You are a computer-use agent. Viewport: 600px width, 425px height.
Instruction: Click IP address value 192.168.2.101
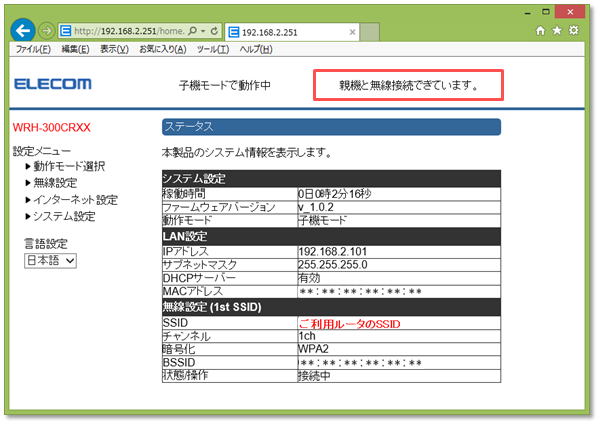333,252
